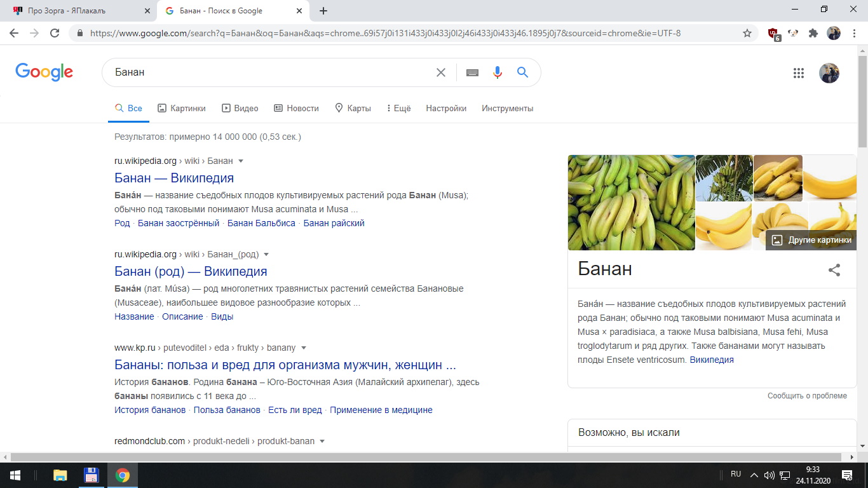
Task: Click the Другие картинки button
Action: pyautogui.click(x=811, y=240)
